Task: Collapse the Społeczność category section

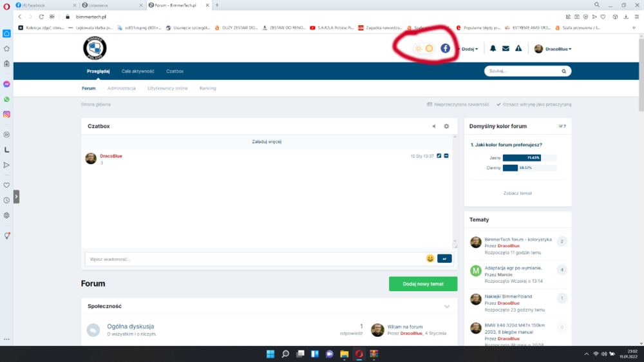Action: [447, 307]
